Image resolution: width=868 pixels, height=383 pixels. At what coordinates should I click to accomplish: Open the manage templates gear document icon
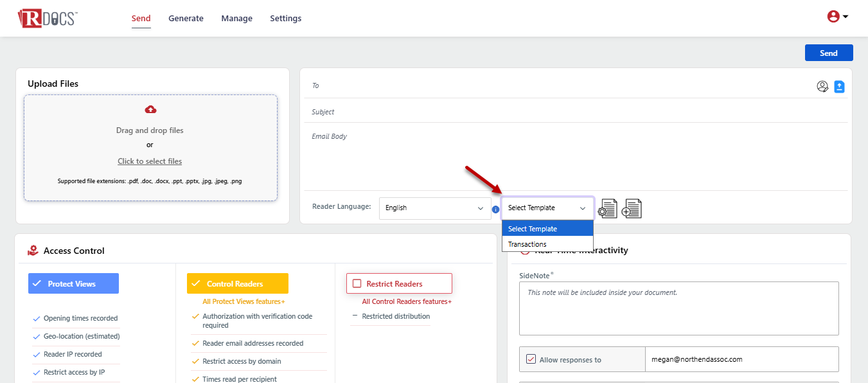[607, 209]
